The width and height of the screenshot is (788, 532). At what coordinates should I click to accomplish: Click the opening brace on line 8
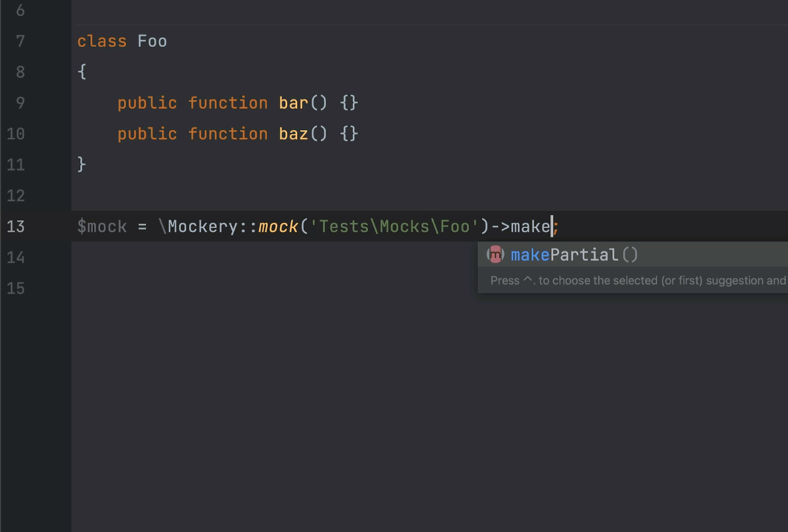[x=82, y=72]
